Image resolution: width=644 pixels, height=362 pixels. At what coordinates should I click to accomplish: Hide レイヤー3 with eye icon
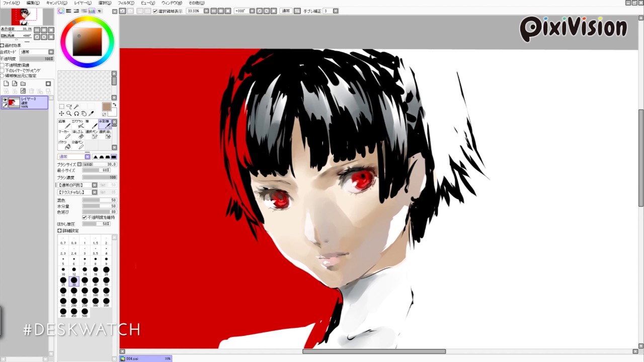coord(5,100)
